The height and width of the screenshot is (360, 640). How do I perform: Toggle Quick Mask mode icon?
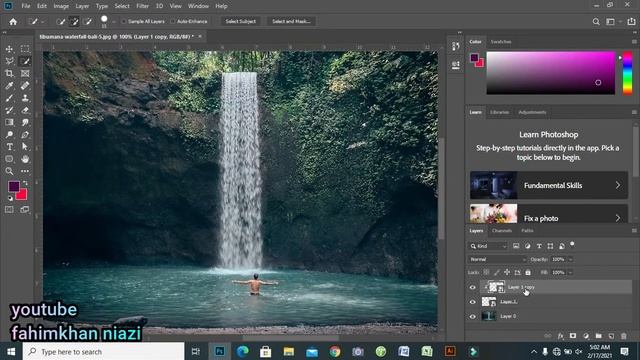point(9,209)
